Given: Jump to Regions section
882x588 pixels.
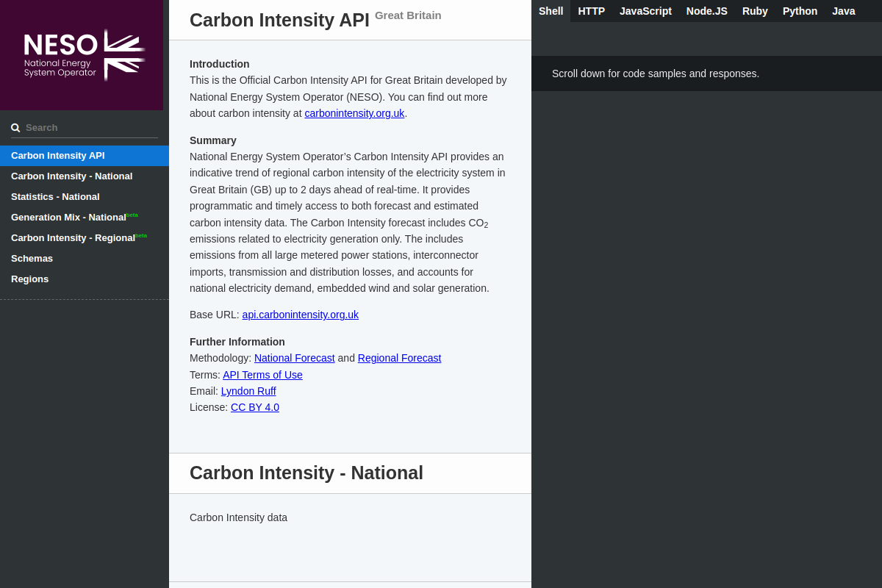Looking at the screenshot, I should pos(85,279).
